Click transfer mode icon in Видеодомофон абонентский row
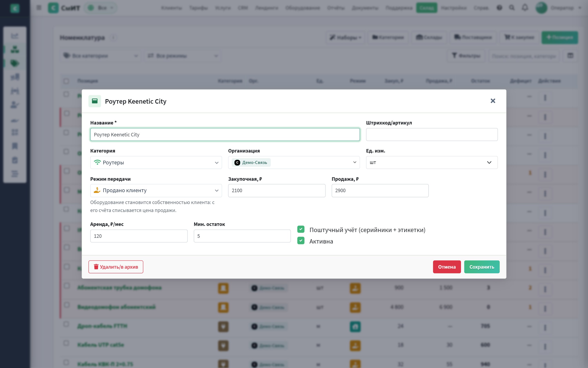Screen dimensions: 588x368 click(355, 307)
